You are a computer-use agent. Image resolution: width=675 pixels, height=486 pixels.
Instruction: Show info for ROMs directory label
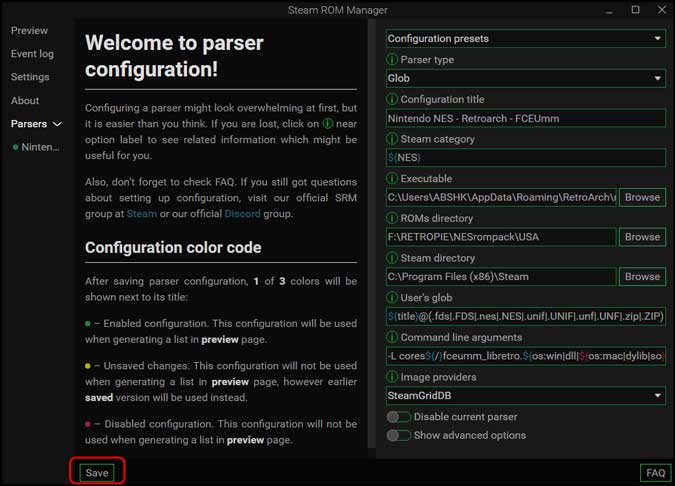click(x=392, y=218)
